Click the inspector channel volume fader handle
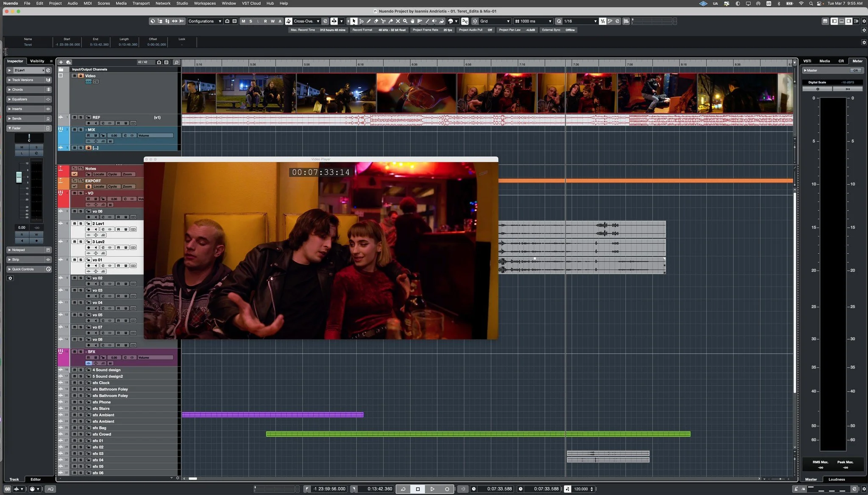868x495 pixels. click(19, 177)
